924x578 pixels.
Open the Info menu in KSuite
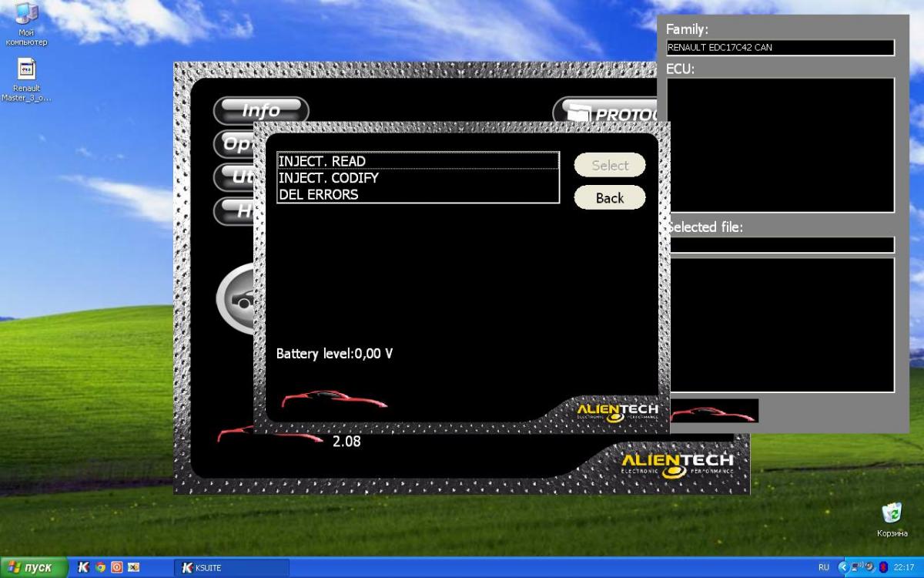point(261,110)
